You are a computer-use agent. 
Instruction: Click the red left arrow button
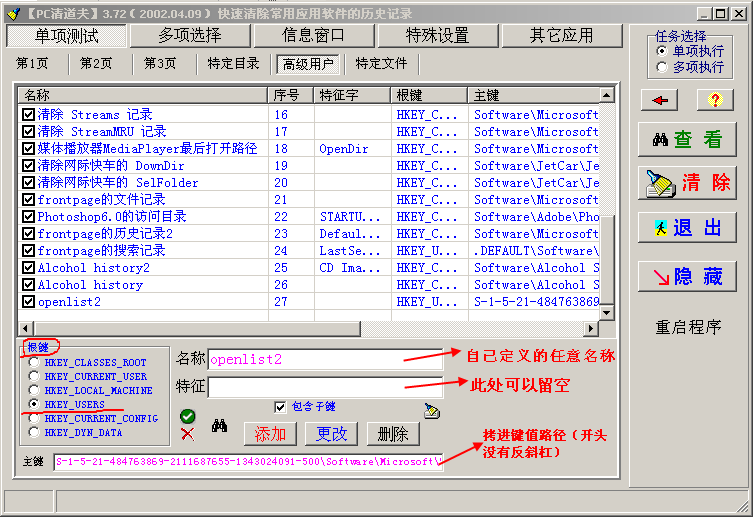[x=664, y=100]
